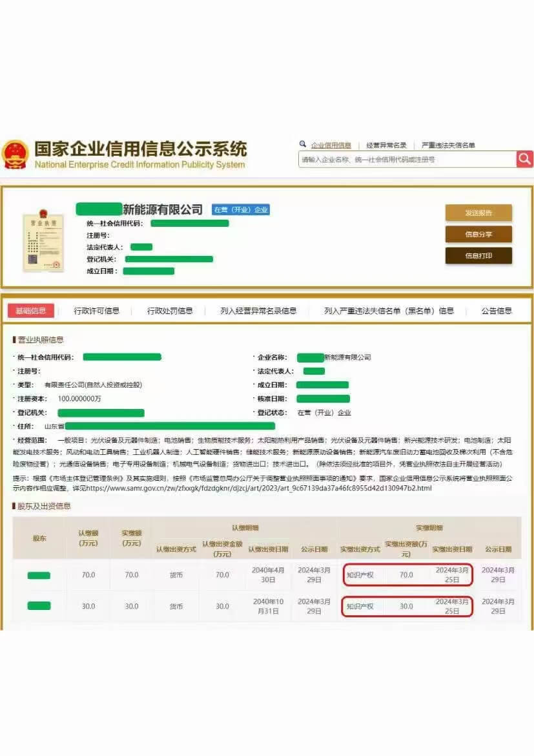Click the 股东及出资信息 section heading
The image size is (534, 756).
point(44,506)
